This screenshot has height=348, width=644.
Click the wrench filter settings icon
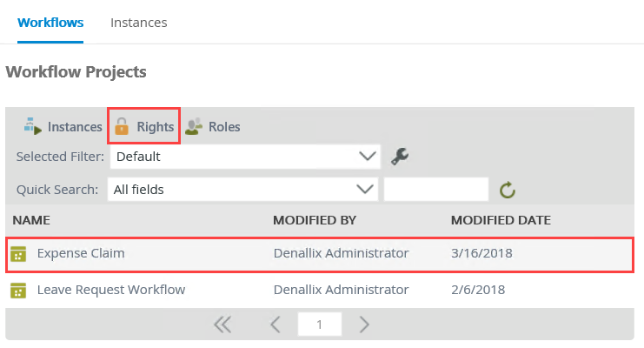[x=400, y=157]
